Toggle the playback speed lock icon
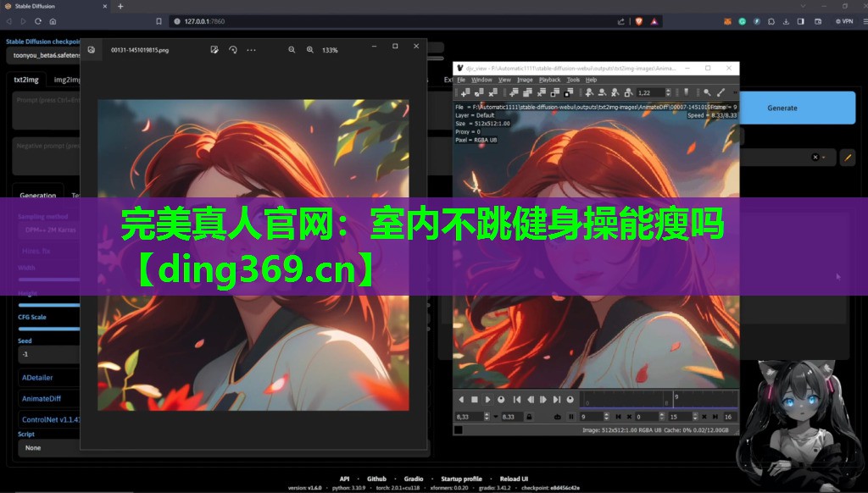This screenshot has width=868, height=493. 529,417
